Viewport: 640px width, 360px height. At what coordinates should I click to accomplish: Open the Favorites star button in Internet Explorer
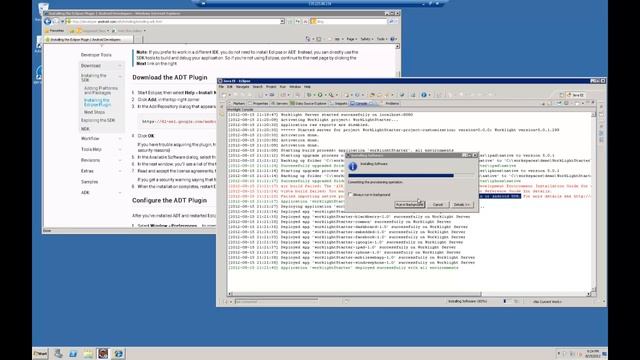(55, 31)
